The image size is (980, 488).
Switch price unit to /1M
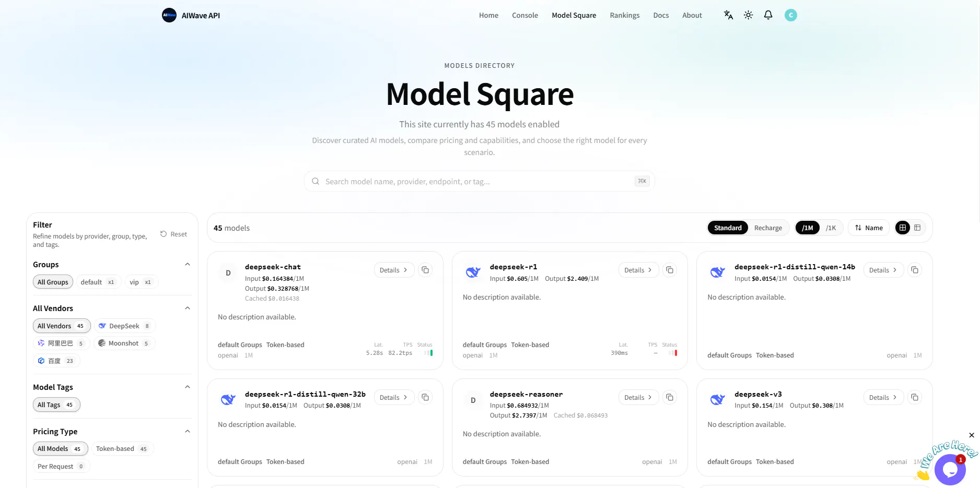pos(808,228)
